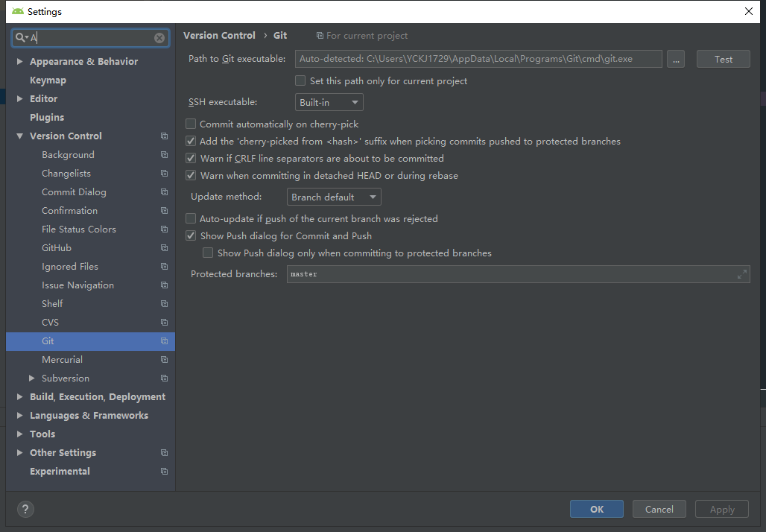Click the help question mark icon
Image resolution: width=766 pixels, height=532 pixels.
coord(25,510)
